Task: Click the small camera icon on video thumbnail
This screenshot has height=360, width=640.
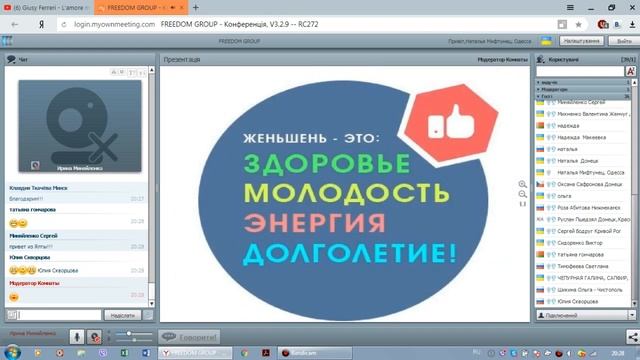Action: (x=36, y=165)
